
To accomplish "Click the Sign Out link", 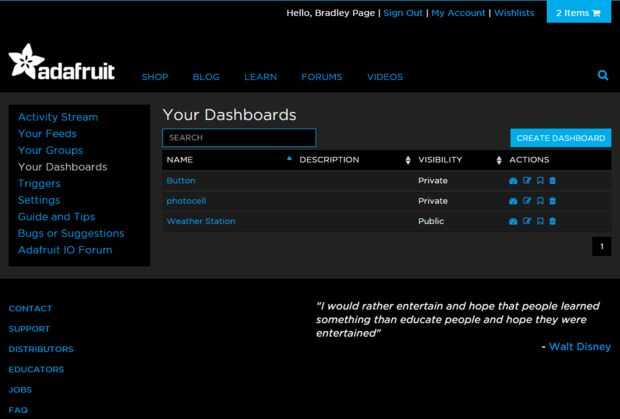I will tap(403, 13).
